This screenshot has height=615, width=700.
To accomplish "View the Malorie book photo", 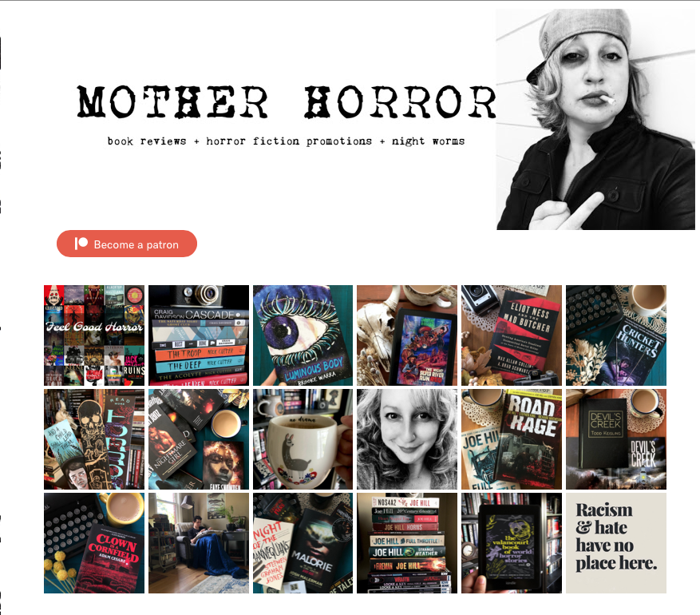I will [x=303, y=543].
